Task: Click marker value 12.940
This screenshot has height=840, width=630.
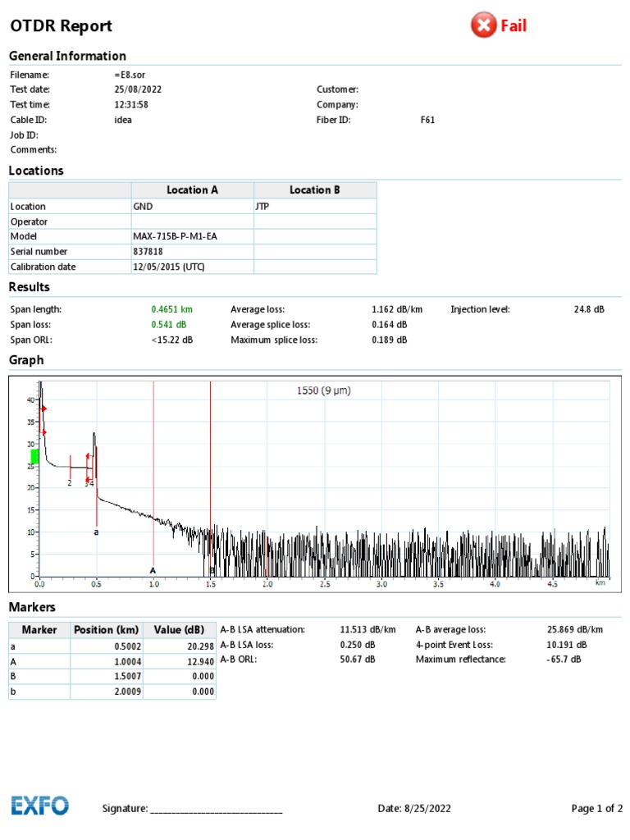Action: [x=179, y=662]
